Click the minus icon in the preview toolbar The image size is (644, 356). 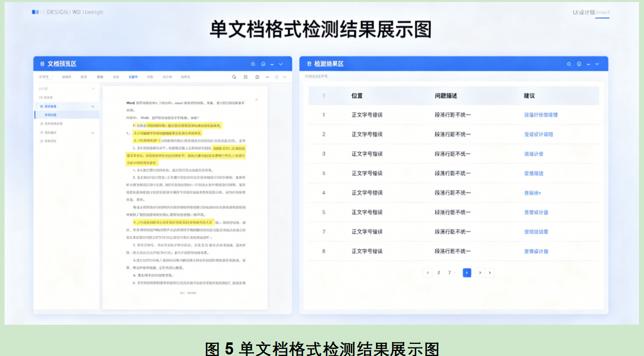coord(267,77)
